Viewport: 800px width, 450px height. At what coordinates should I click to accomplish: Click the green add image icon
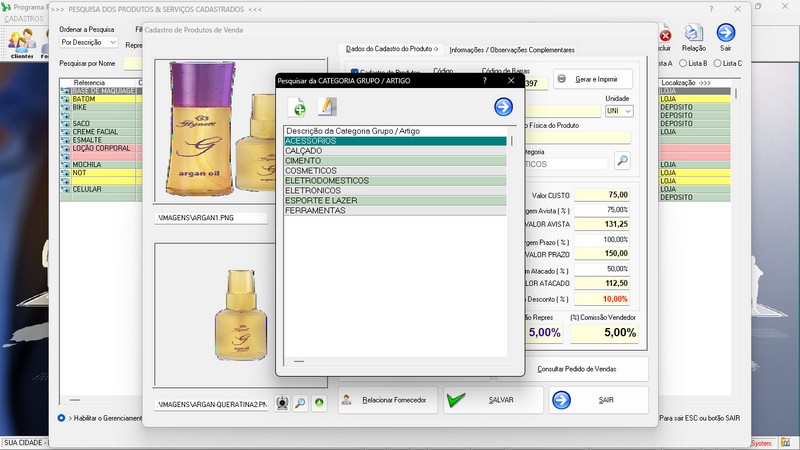click(319, 403)
